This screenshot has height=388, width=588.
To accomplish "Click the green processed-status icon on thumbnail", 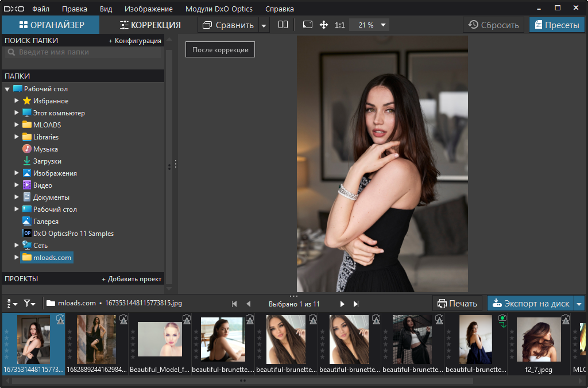I will pyautogui.click(x=502, y=320).
